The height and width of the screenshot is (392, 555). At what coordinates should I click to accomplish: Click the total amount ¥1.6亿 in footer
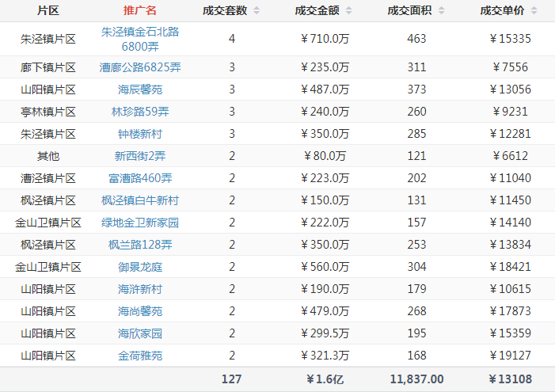coord(325,379)
